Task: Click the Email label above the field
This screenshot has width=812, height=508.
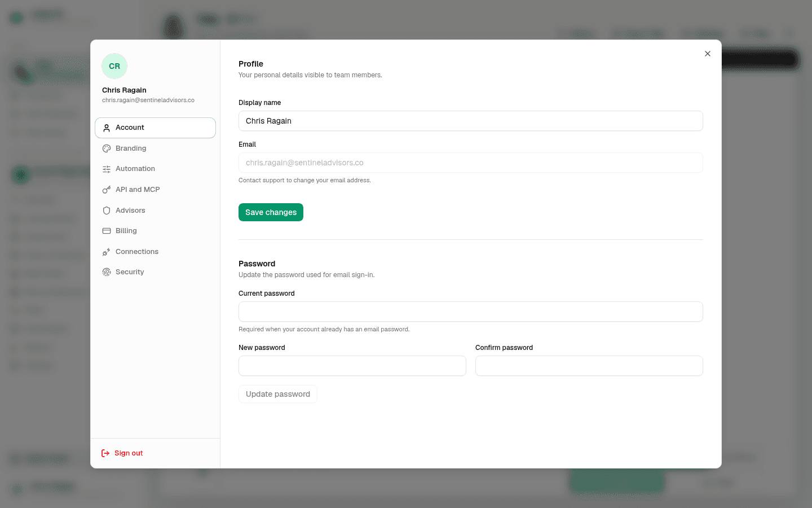Action: pyautogui.click(x=247, y=144)
